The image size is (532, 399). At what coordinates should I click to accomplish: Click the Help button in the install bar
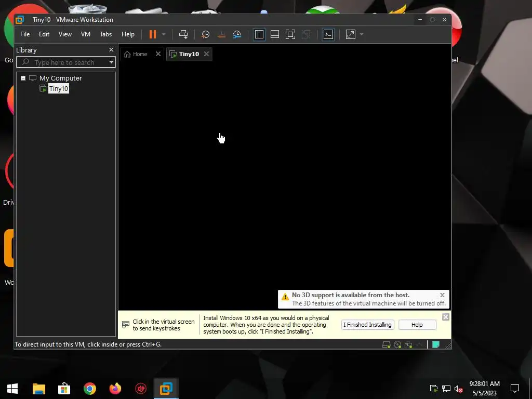coord(417,325)
